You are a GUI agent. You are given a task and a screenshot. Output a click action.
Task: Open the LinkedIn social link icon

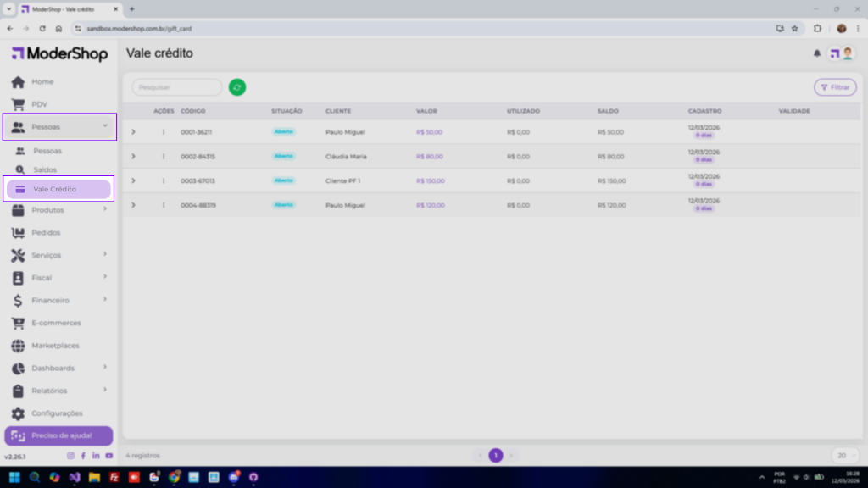pos(96,456)
